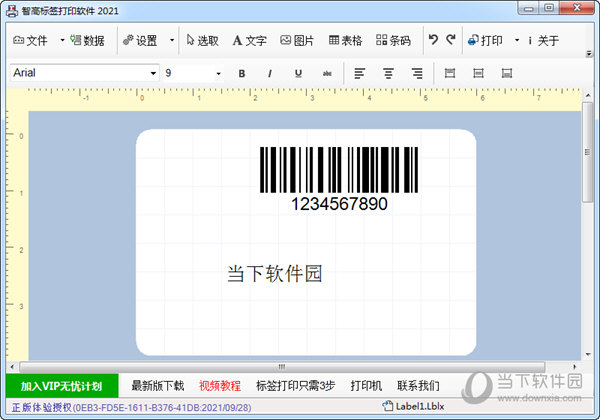
Task: Undo the last action
Action: coord(433,39)
